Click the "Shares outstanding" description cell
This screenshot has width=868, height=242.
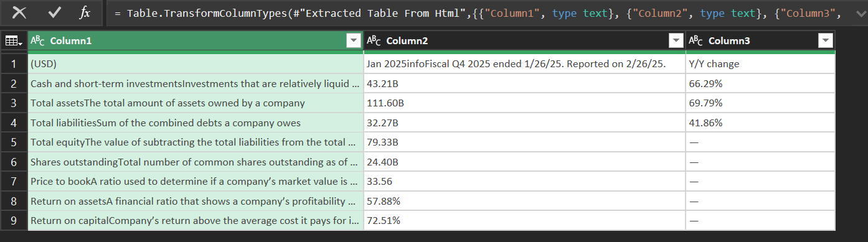tap(196, 162)
